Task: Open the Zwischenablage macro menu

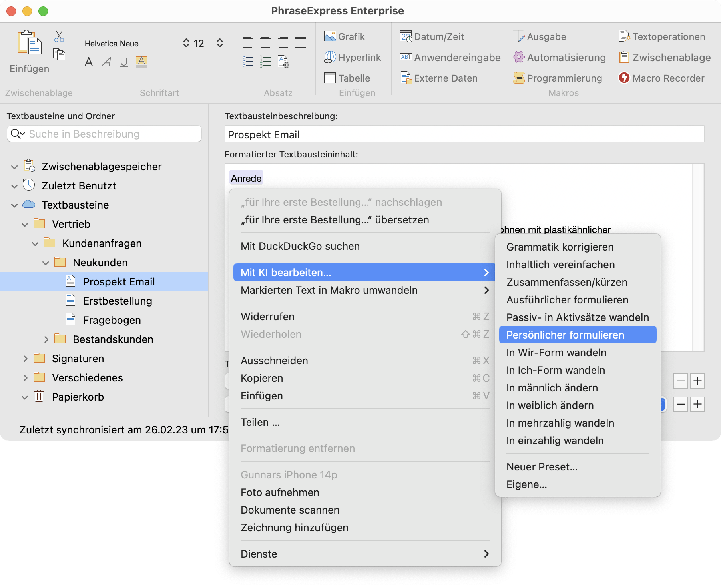Action: 665,57
